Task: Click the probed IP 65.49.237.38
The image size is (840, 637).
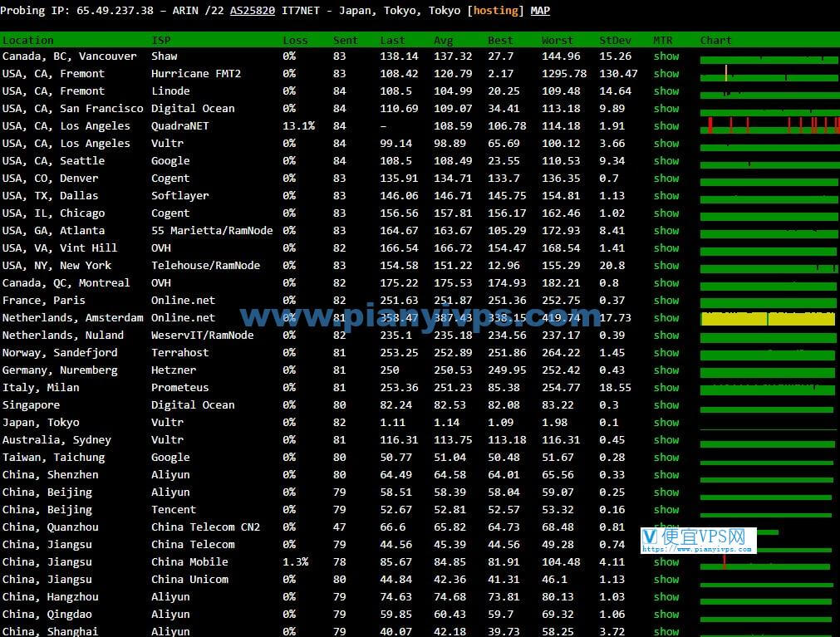Action: [115, 11]
